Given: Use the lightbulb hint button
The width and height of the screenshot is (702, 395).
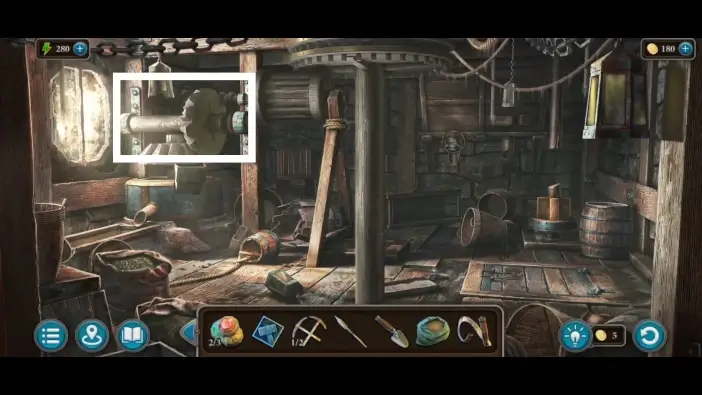Looking at the screenshot, I should 575,335.
